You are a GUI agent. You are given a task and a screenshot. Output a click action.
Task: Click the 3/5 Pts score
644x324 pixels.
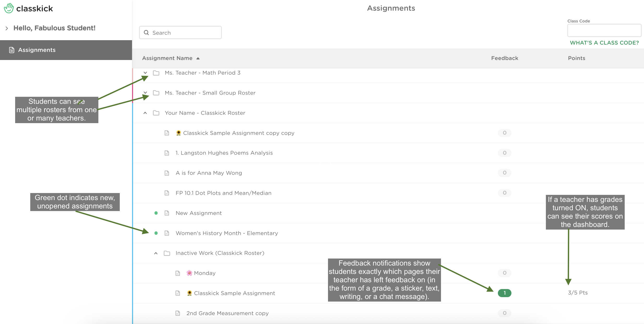click(578, 293)
